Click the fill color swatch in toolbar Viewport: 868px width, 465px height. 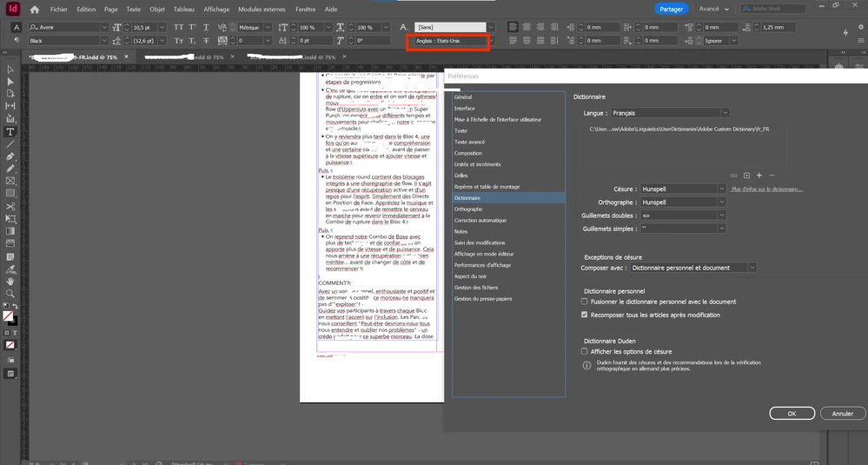[x=9, y=316]
